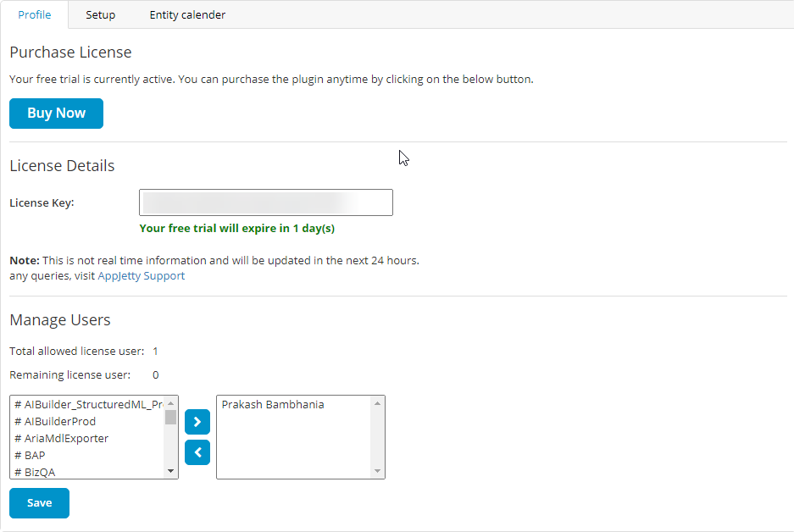Save the user license assignments
The image size is (794, 532).
(x=39, y=503)
